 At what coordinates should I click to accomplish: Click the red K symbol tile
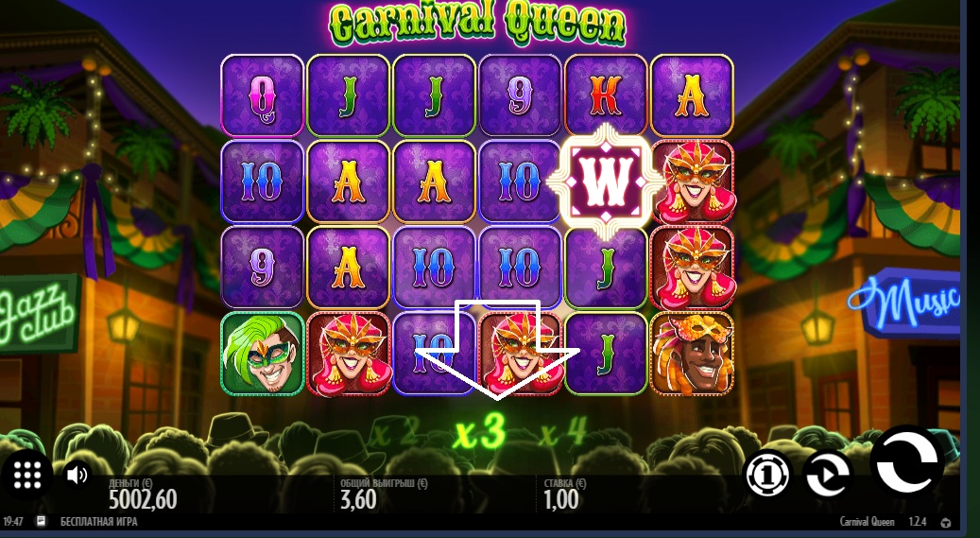point(605,95)
